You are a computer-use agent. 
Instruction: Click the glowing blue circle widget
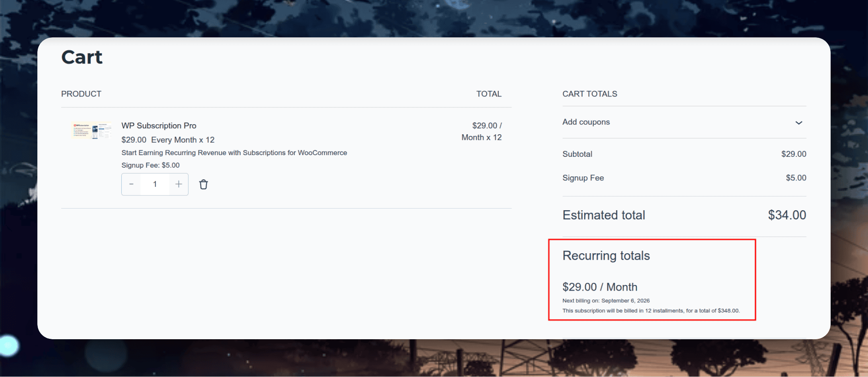pyautogui.click(x=8, y=345)
